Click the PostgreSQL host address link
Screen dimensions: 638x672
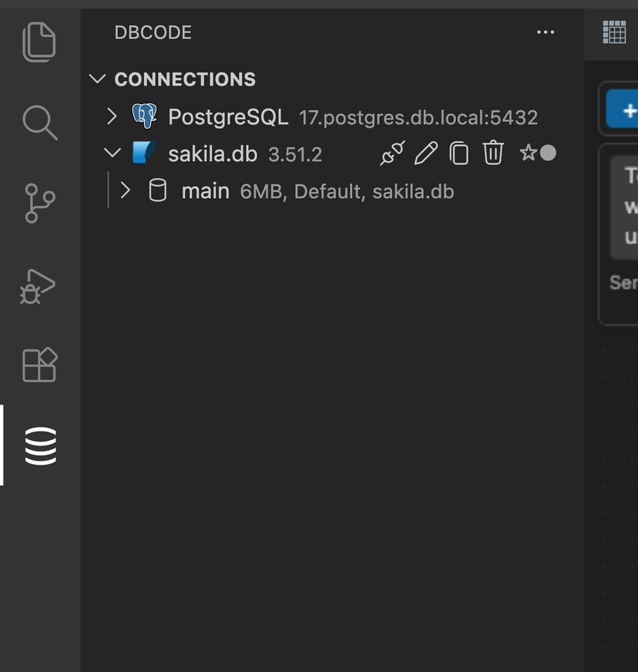[420, 117]
